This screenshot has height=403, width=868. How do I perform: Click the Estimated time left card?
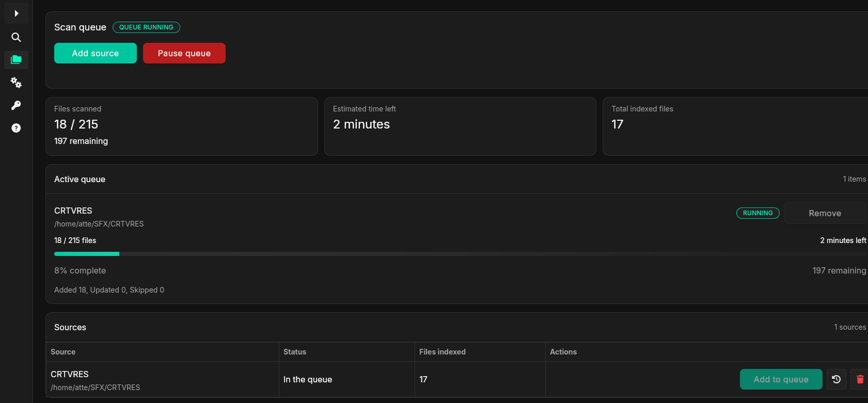[460, 126]
